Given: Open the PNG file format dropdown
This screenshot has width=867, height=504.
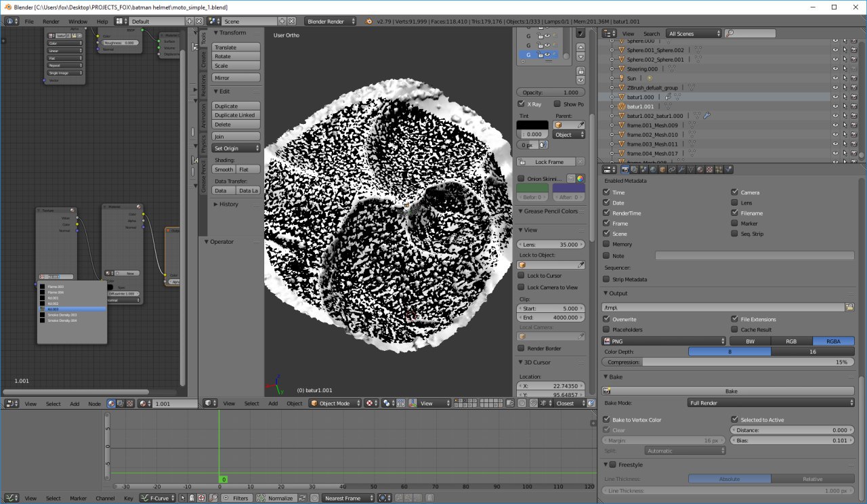Looking at the screenshot, I should click(x=644, y=341).
